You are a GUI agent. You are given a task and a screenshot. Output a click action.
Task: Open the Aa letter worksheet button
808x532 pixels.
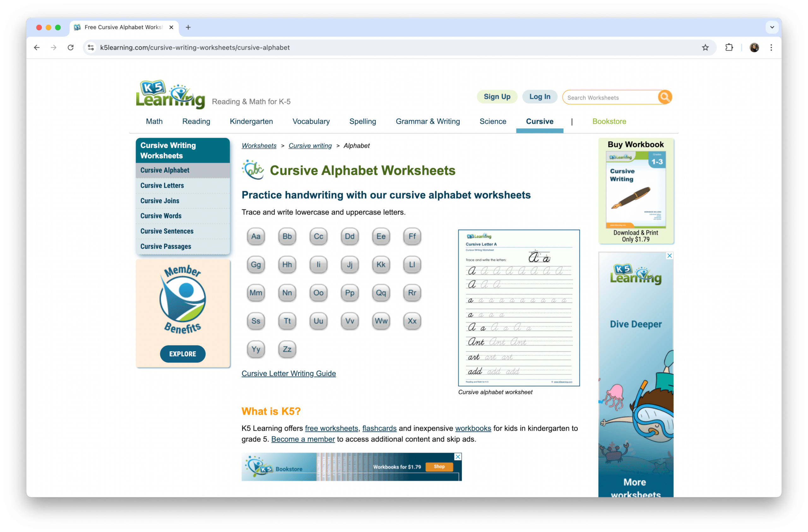pyautogui.click(x=256, y=236)
